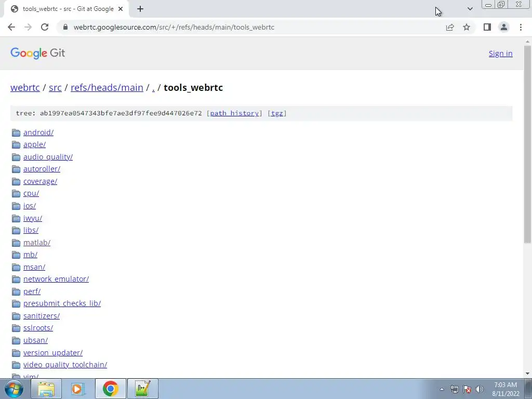Share this page using the share icon
Viewport: 532px width, 399px height.
pos(450,27)
